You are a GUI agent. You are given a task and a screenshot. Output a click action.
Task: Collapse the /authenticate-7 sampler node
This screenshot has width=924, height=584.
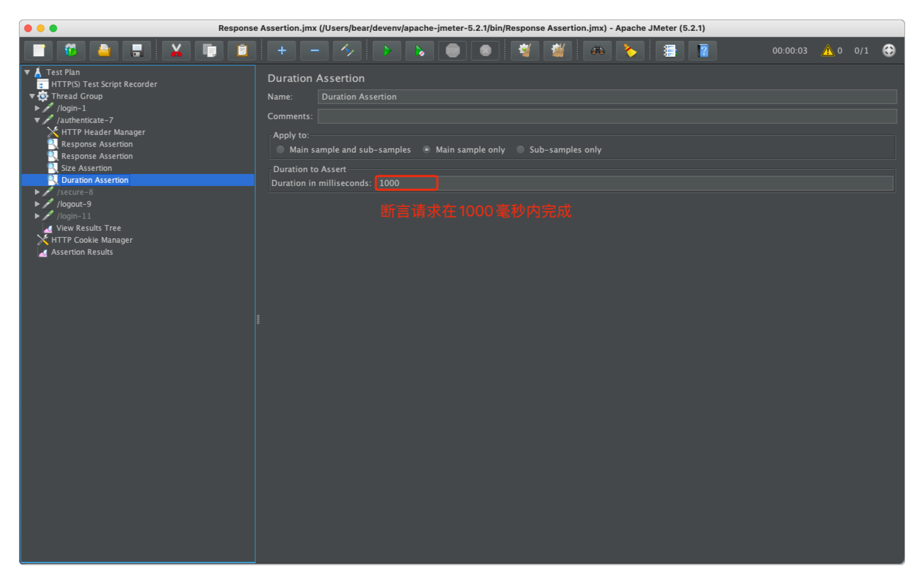click(37, 120)
